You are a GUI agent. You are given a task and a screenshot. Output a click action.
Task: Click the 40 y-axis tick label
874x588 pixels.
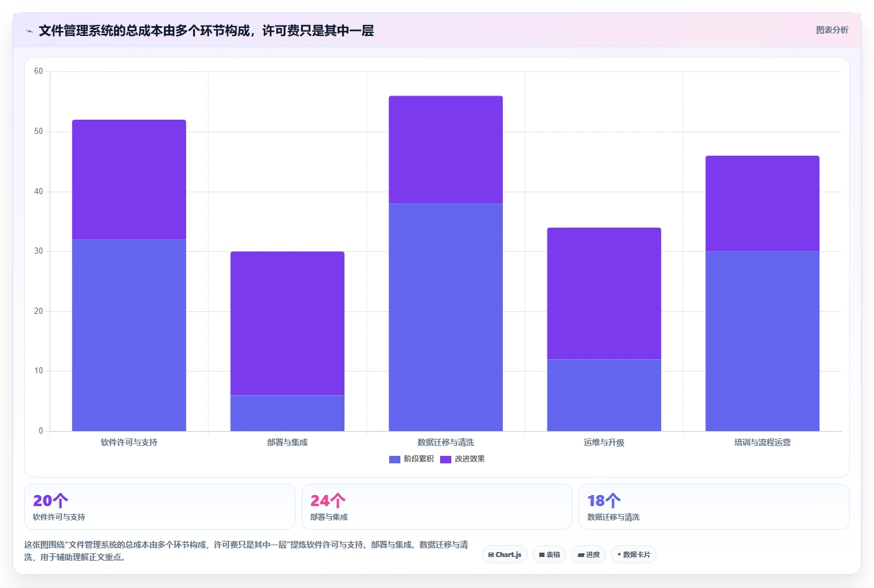click(38, 192)
